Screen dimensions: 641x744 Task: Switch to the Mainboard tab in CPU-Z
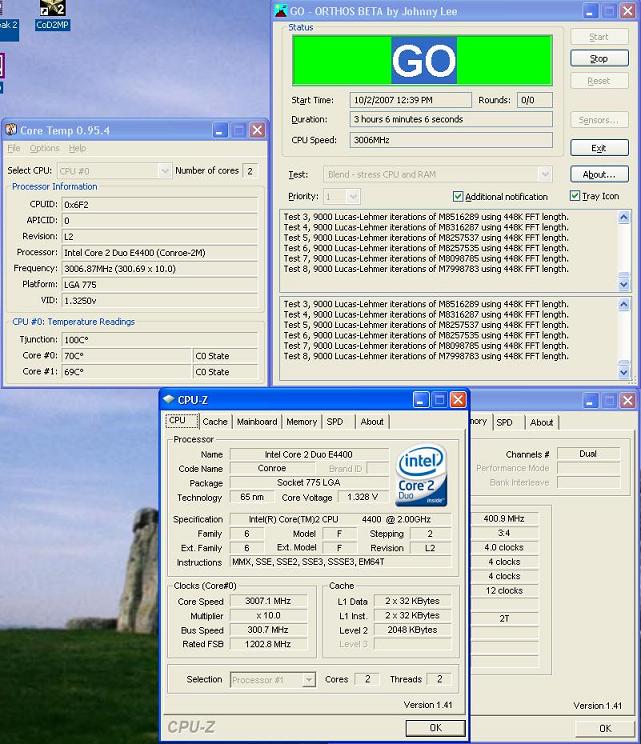[257, 421]
